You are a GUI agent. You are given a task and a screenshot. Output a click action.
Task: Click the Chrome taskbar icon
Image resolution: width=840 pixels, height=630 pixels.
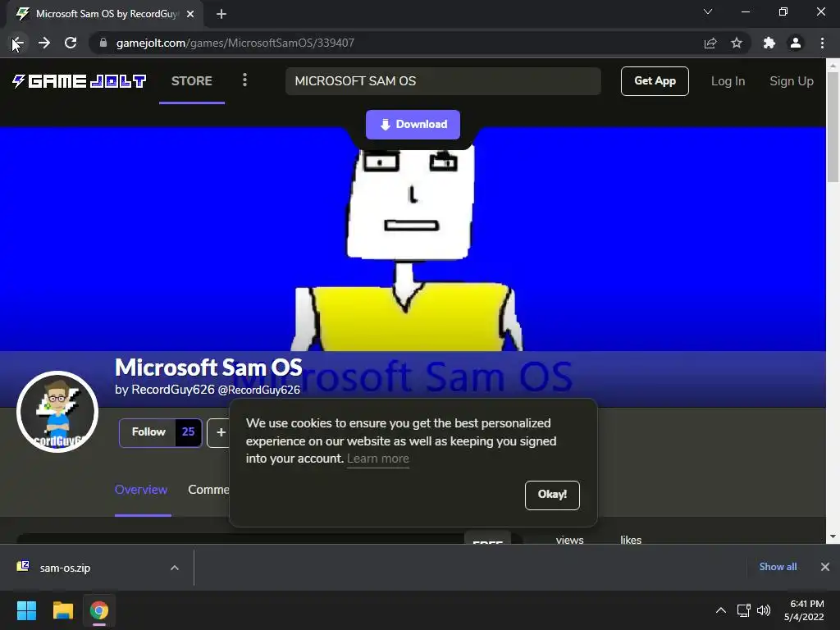(99, 610)
